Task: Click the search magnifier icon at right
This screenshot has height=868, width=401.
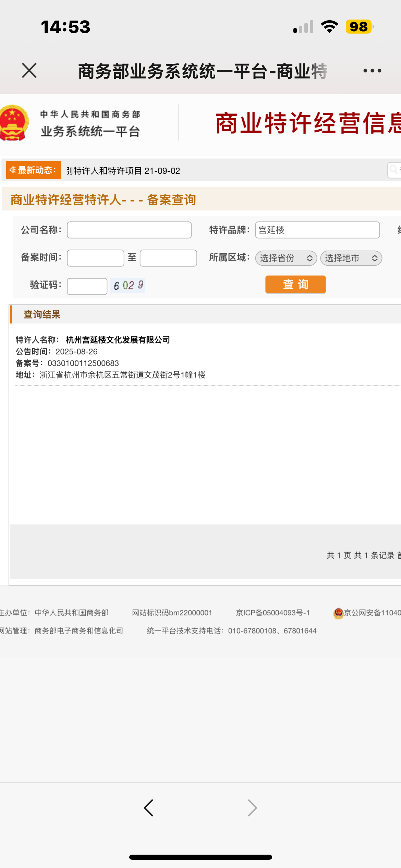Action: click(x=394, y=170)
